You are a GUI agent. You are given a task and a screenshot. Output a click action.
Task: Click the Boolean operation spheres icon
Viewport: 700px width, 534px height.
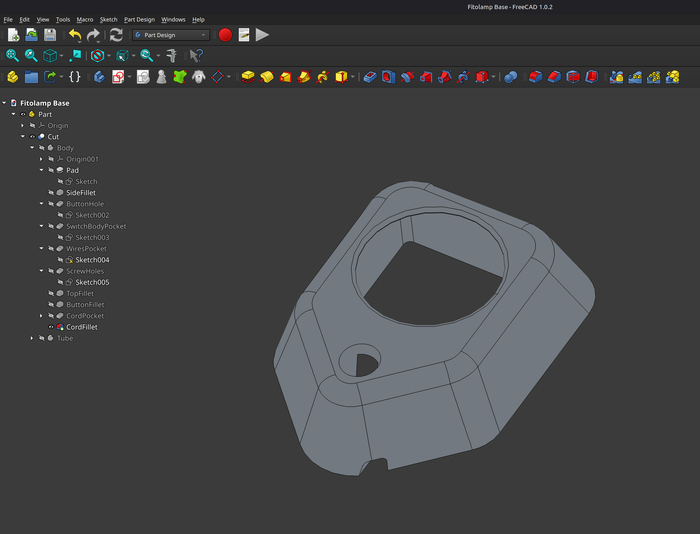[510, 77]
